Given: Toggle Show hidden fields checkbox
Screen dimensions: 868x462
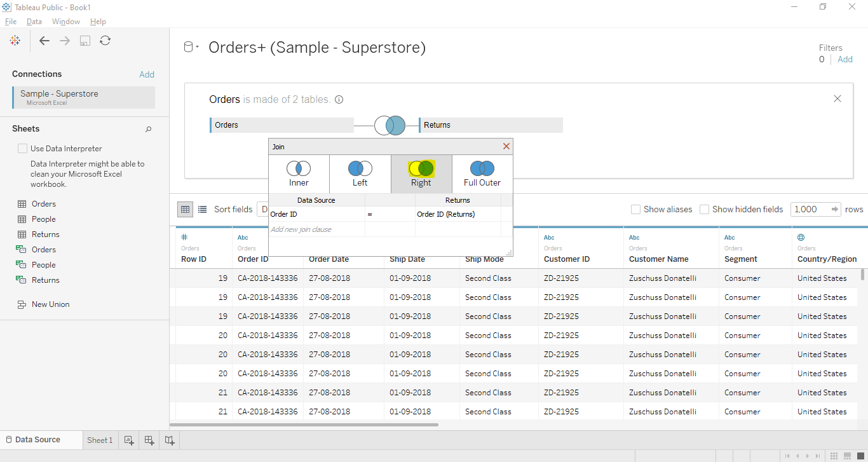Looking at the screenshot, I should point(704,209).
